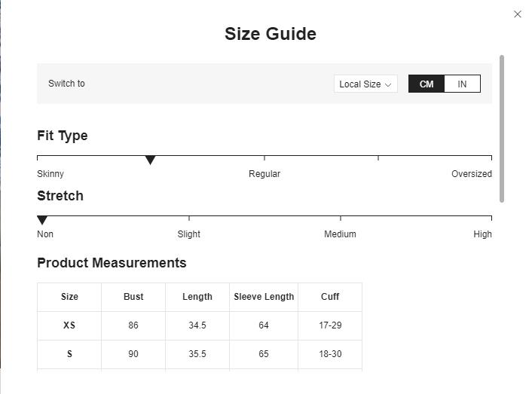
Task: Click the XS bust value 86
Action: pyautogui.click(x=133, y=325)
